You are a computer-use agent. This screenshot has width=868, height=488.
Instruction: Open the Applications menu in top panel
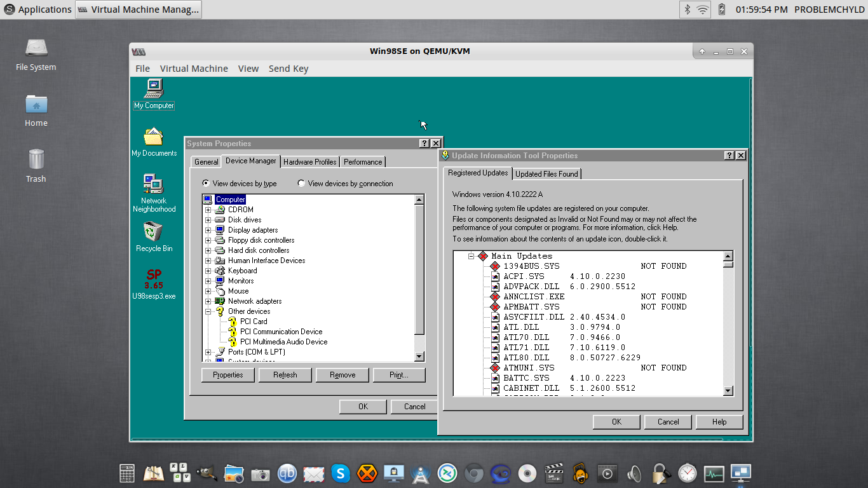pos(37,10)
